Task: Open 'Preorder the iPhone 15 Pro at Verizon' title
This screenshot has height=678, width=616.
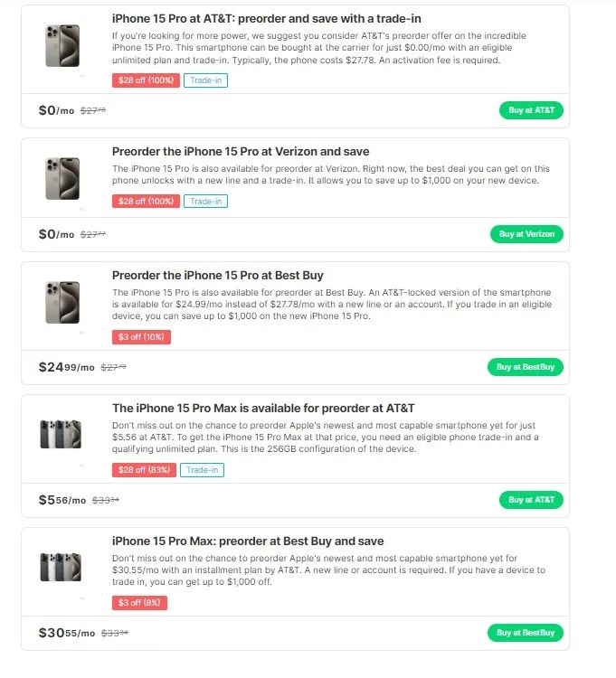Action: pos(241,151)
